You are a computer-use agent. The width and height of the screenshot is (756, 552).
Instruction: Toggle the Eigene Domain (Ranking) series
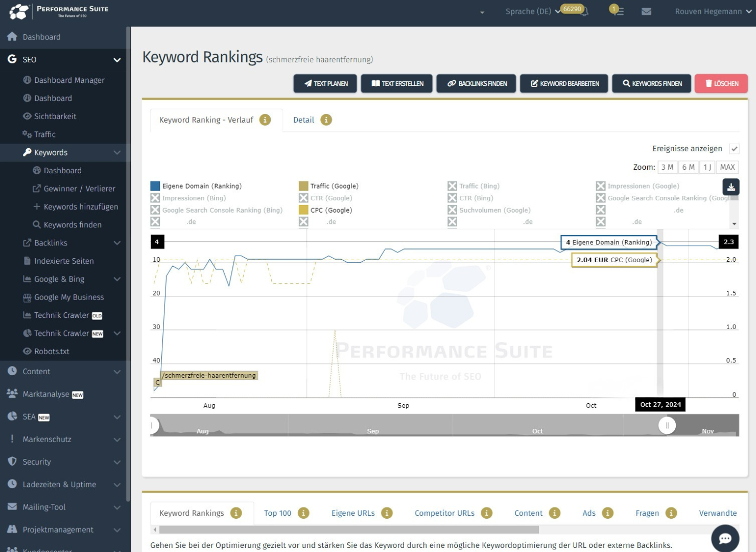pyautogui.click(x=155, y=186)
